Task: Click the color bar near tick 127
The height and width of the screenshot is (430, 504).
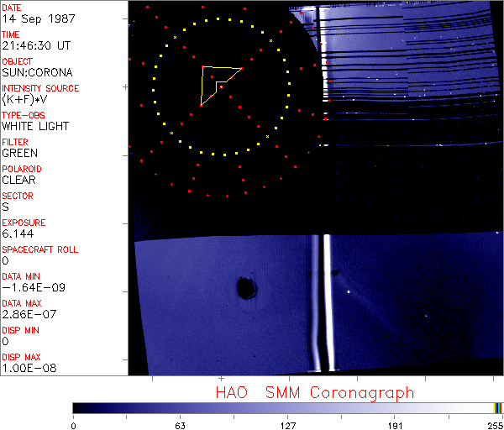Action: (287, 407)
